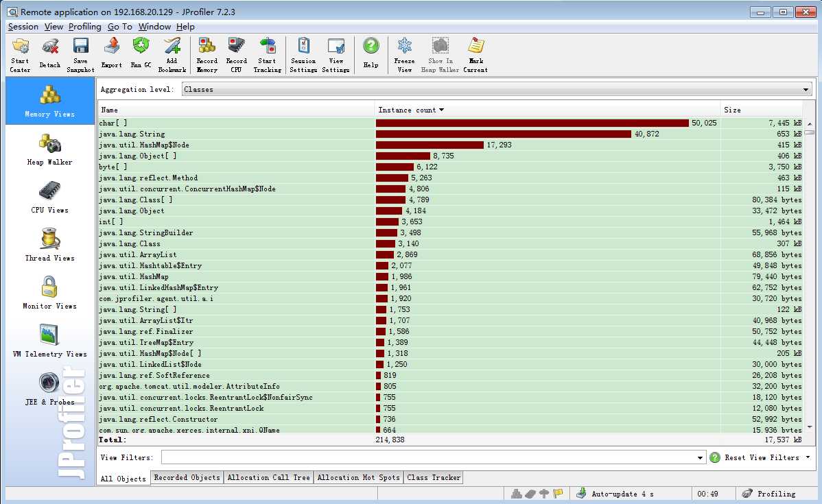822x504 pixels.
Task: Select the org.apache.tomcat.util.modeler.AttributeInfo row
Action: 451,386
